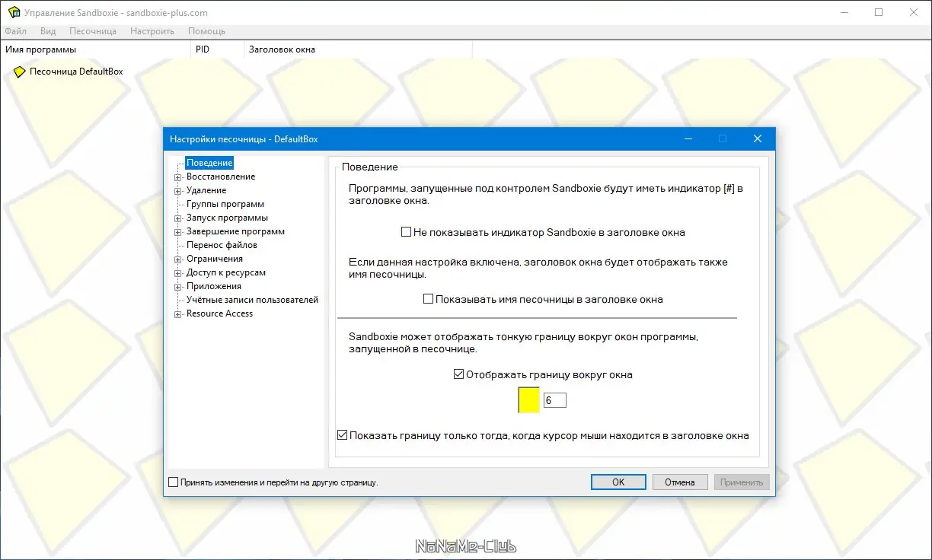
Task: Select Учётные записи пользователей in the tree
Action: tap(252, 300)
